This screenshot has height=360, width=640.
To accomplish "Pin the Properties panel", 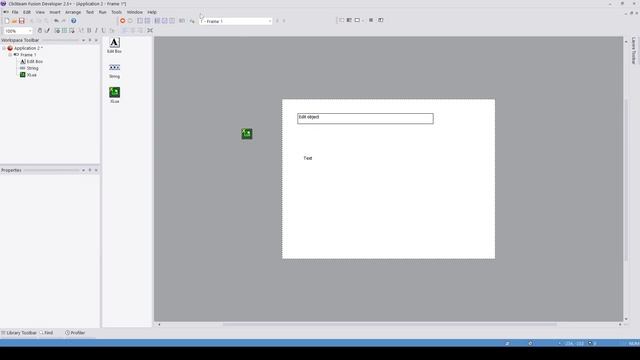I will click(x=90, y=170).
